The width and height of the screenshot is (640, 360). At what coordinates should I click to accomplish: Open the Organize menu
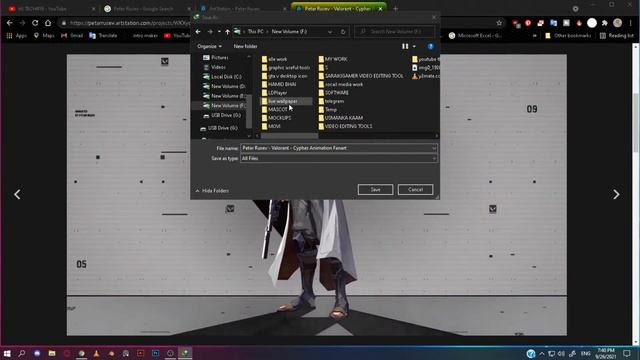click(209, 47)
